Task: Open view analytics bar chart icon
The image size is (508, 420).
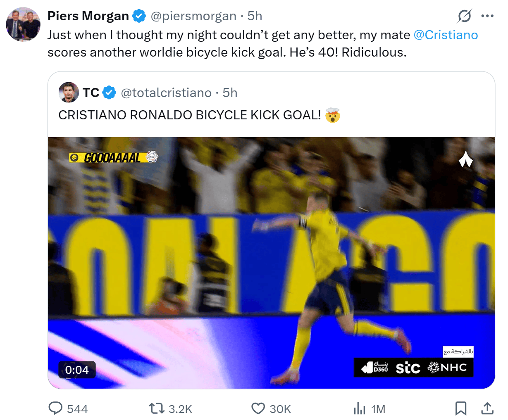Action: tap(360, 408)
